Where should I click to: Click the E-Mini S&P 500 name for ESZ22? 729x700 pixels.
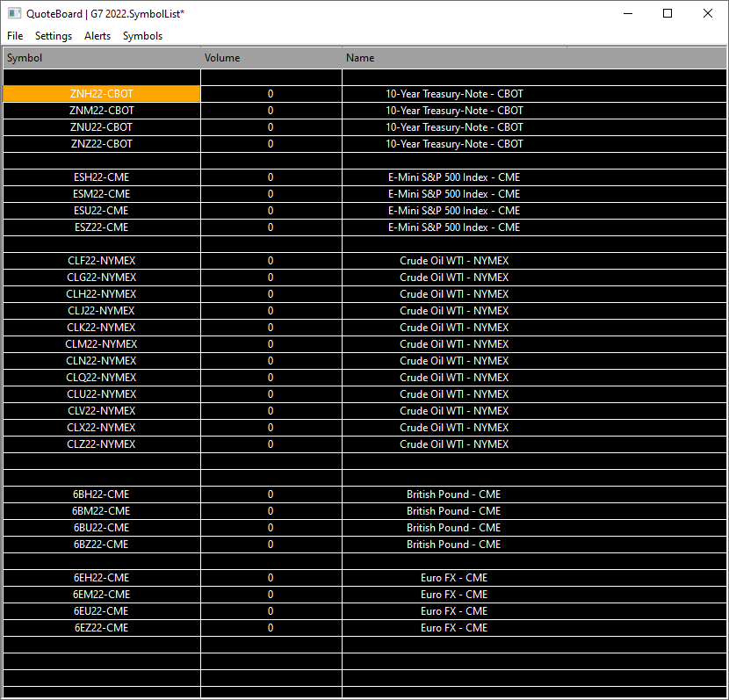pos(454,227)
